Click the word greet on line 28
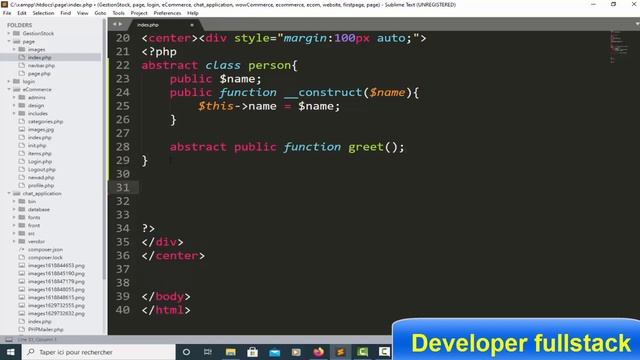 click(x=365, y=147)
